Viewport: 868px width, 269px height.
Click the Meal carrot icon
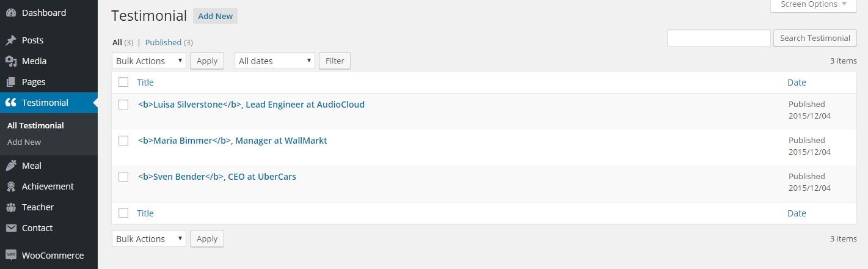point(11,166)
